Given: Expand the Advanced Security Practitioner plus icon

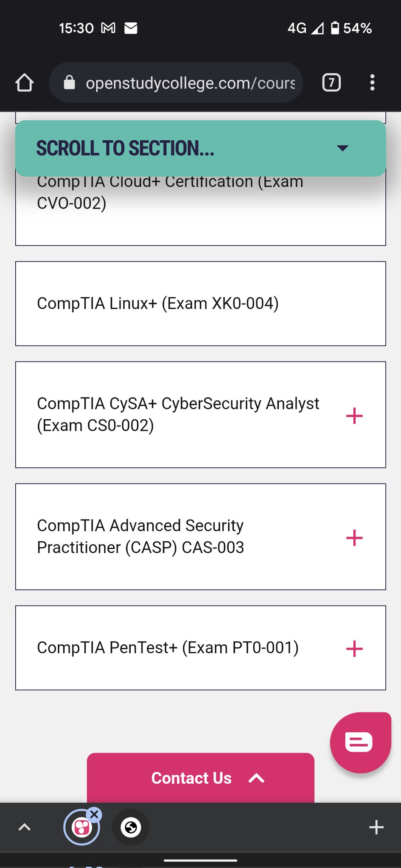Looking at the screenshot, I should 354,538.
